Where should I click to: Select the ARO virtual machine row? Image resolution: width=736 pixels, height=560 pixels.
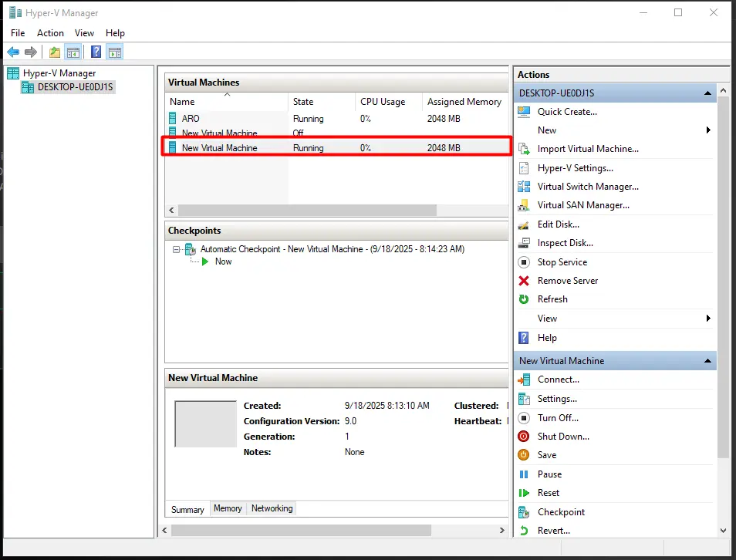[x=336, y=119]
